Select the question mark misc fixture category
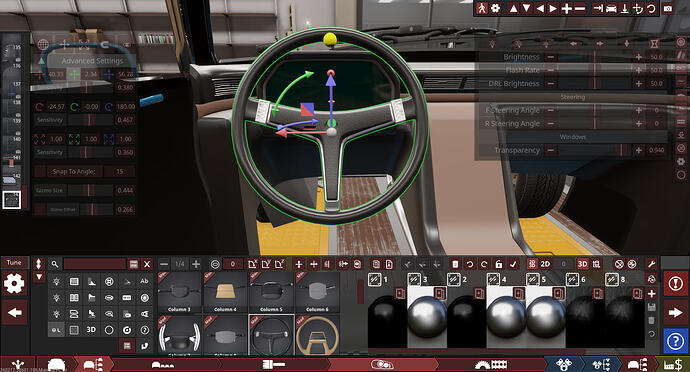The width and height of the screenshot is (690, 372). point(144,329)
